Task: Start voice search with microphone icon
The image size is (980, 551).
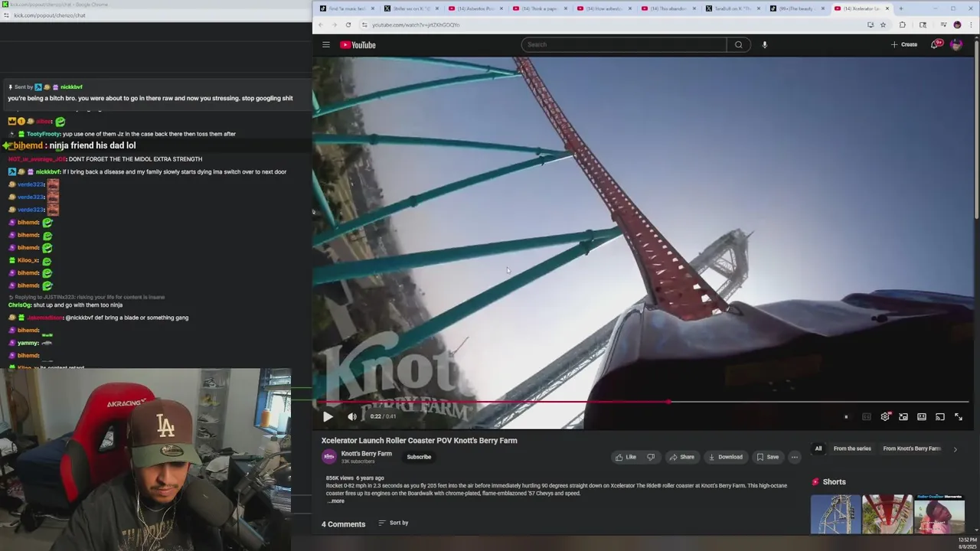Action: click(764, 44)
